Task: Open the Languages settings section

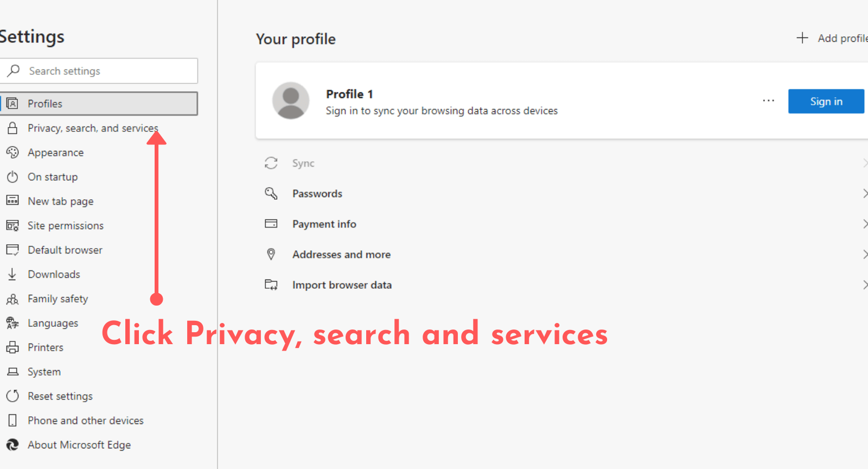Action: click(x=53, y=324)
